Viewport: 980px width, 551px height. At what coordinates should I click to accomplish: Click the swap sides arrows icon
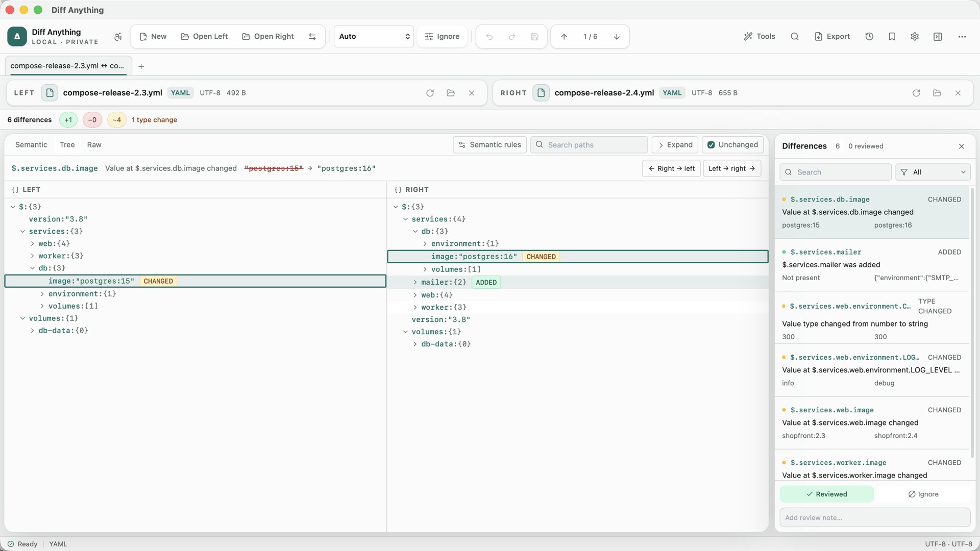(x=312, y=37)
